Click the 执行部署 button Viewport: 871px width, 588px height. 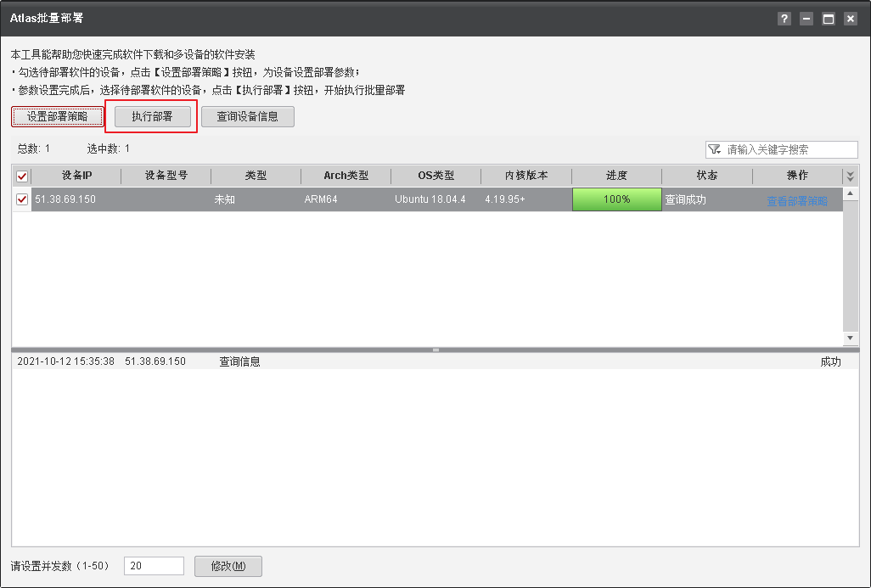coord(152,116)
